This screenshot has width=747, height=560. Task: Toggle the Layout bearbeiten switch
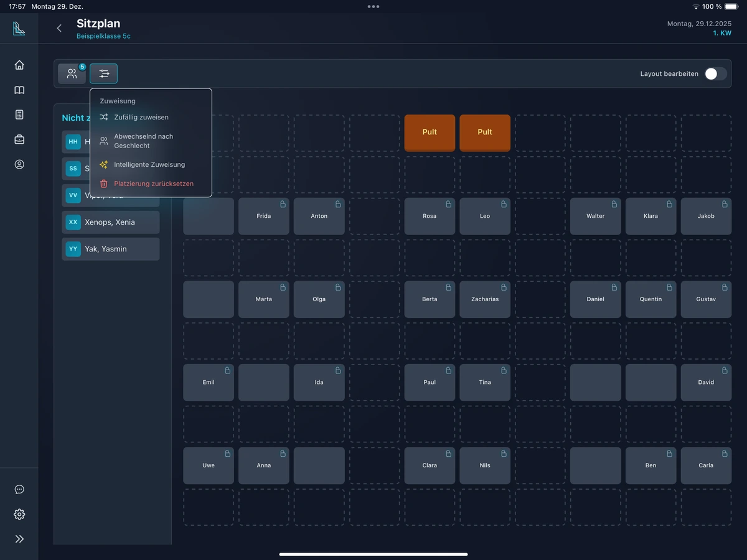(715, 73)
